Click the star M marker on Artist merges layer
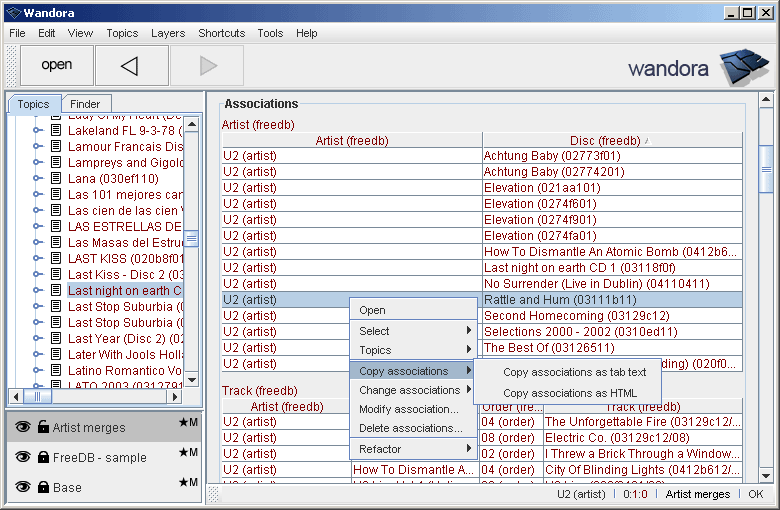The height and width of the screenshot is (510, 780). (189, 422)
